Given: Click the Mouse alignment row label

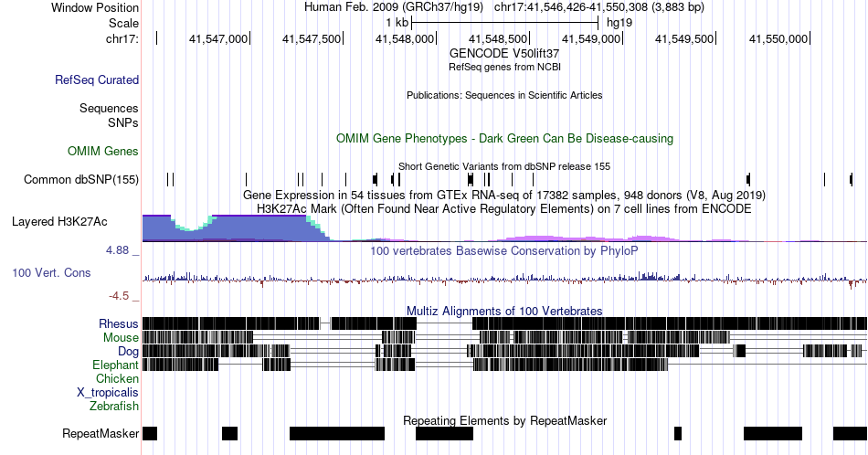Looking at the screenshot, I should pyautogui.click(x=121, y=338).
